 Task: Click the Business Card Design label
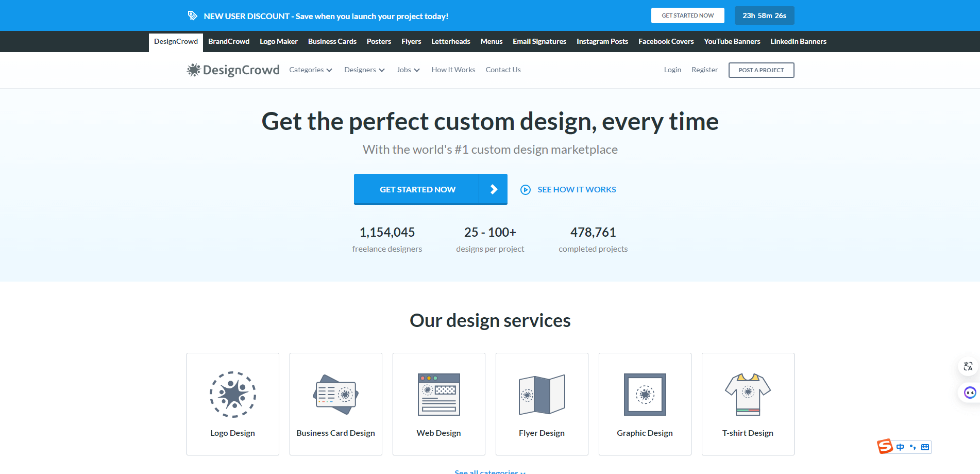coord(336,433)
